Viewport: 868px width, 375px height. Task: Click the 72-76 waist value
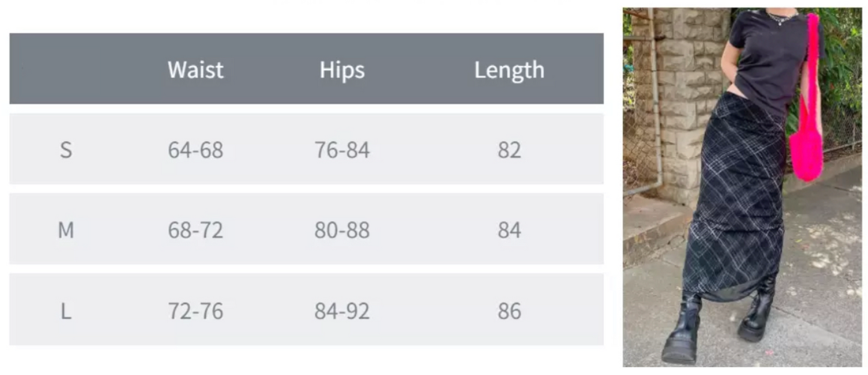(195, 311)
